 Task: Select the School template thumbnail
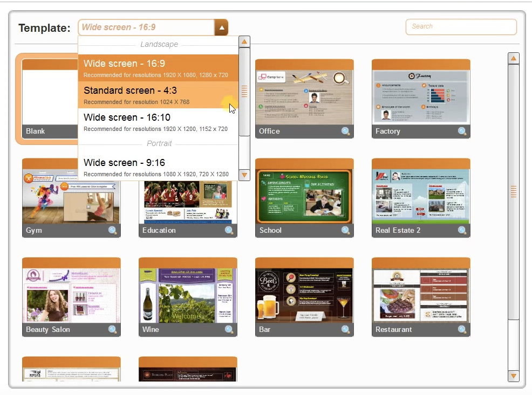[304, 197]
